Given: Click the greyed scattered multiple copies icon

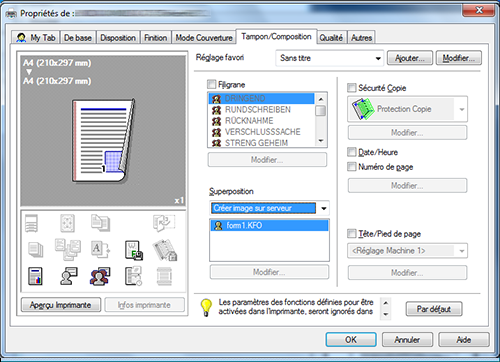Looking at the screenshot, I should pyautogui.click(x=68, y=249).
